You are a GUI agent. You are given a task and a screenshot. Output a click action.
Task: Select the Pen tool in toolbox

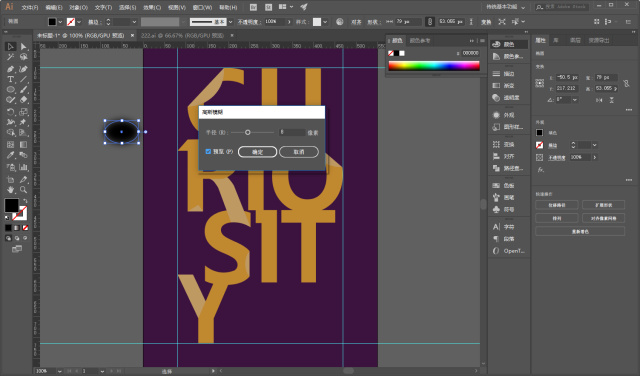click(x=11, y=69)
